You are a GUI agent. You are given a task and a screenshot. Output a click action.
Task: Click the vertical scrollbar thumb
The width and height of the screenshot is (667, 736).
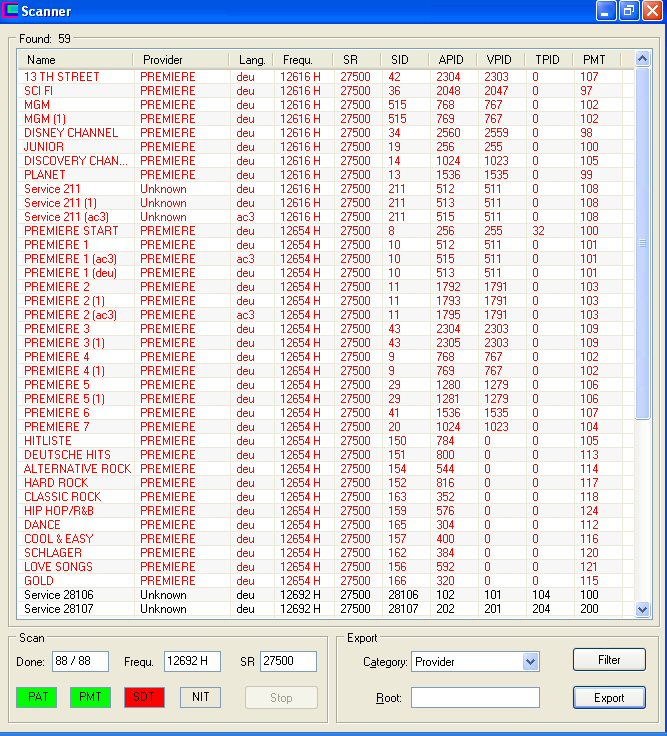click(642, 243)
